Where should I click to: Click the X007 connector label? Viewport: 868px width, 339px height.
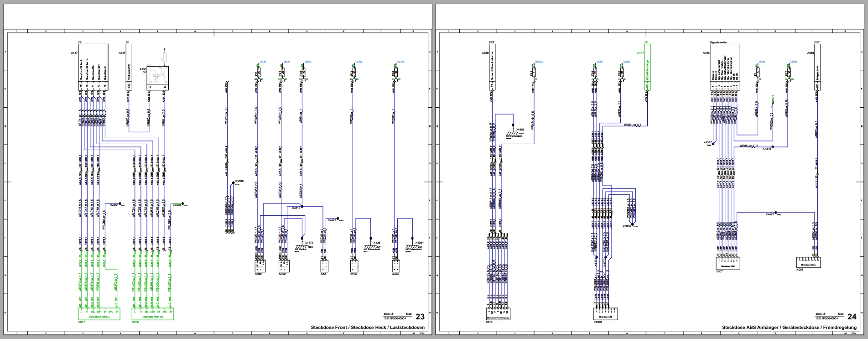[x=718, y=271]
